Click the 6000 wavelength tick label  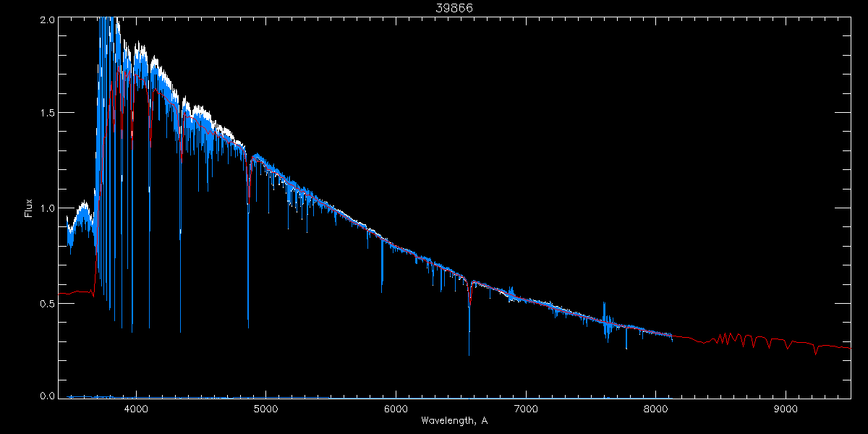click(x=396, y=409)
